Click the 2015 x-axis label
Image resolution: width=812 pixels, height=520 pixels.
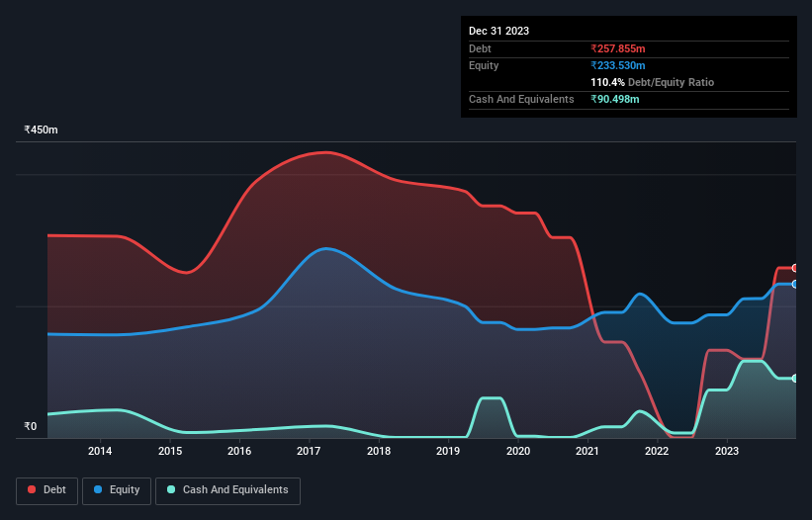coord(170,451)
